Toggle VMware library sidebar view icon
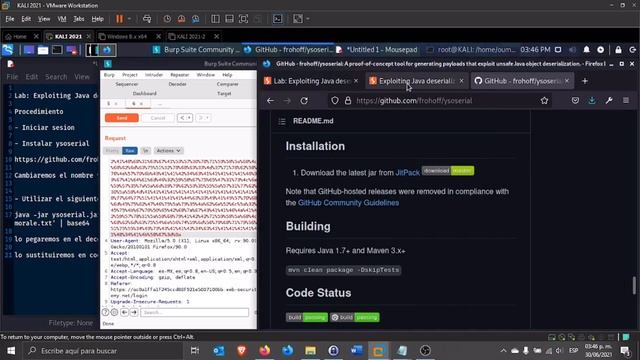The image size is (640, 360). (x=215, y=19)
